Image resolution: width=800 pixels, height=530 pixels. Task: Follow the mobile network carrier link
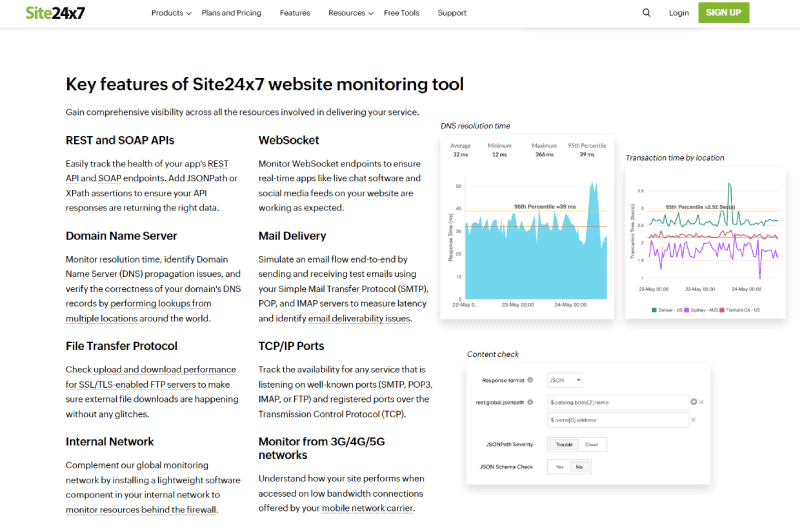pyautogui.click(x=367, y=508)
